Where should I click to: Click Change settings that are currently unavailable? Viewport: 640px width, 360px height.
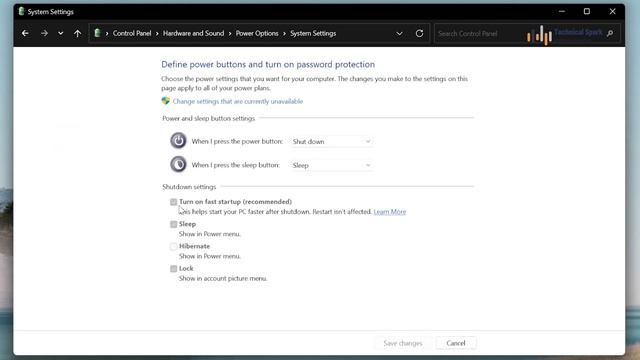238,101
